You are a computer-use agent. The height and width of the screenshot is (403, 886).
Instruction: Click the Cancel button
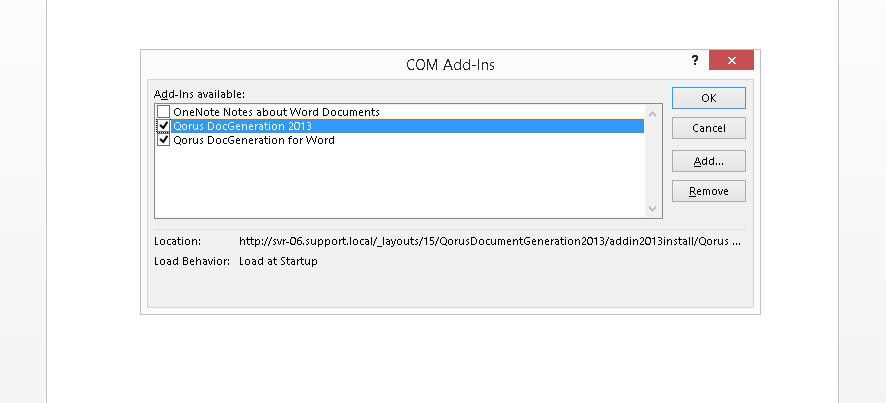709,128
